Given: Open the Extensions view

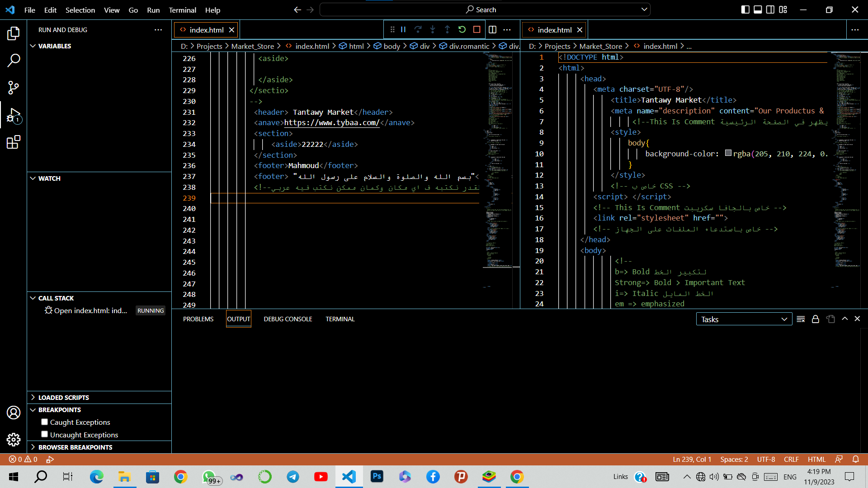Looking at the screenshot, I should coord(14,143).
